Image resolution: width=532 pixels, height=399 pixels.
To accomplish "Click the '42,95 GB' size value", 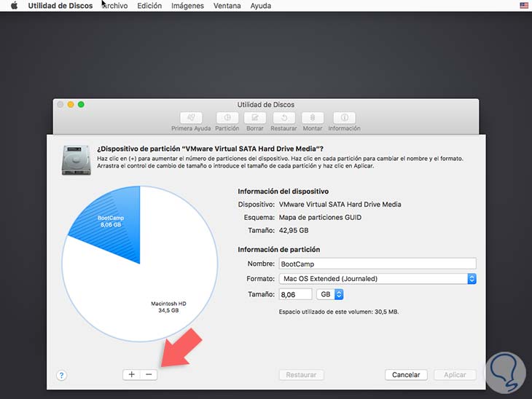I will pyautogui.click(x=294, y=231).
